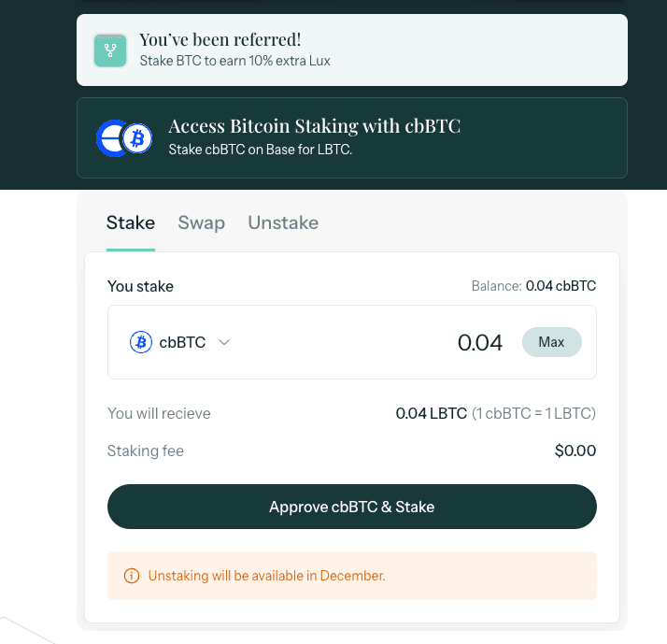667x644 pixels.
Task: Switch to the Stake tab
Action: click(x=130, y=222)
